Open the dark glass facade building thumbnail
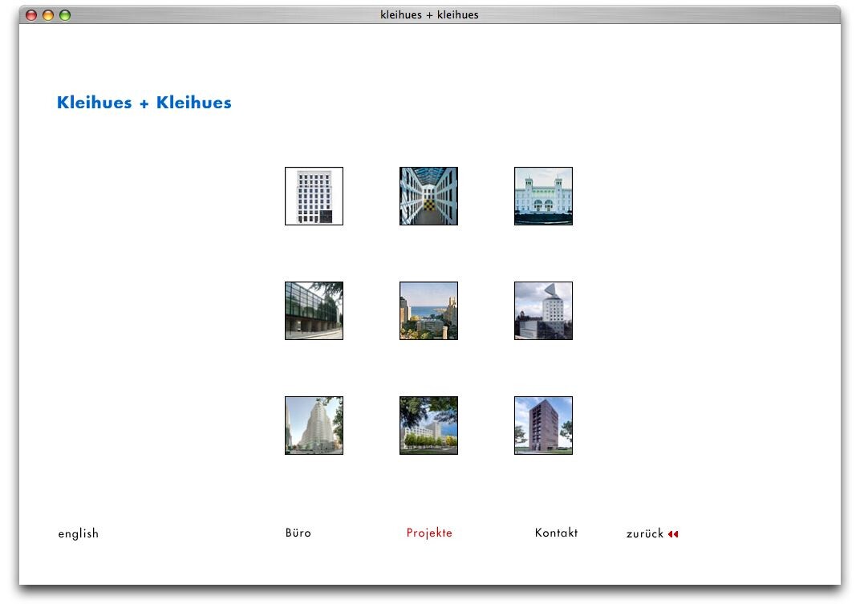The height and width of the screenshot is (604, 868). [314, 310]
